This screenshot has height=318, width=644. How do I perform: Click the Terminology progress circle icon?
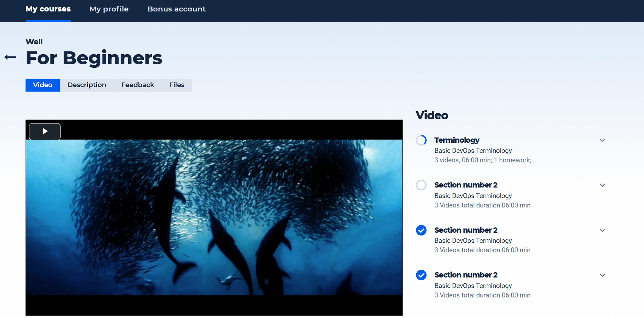tap(421, 140)
